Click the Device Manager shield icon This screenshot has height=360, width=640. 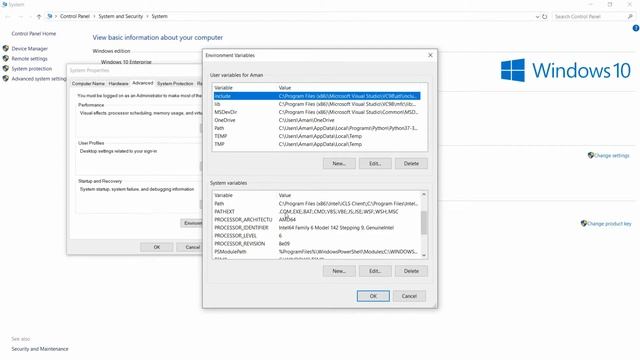(x=6, y=48)
